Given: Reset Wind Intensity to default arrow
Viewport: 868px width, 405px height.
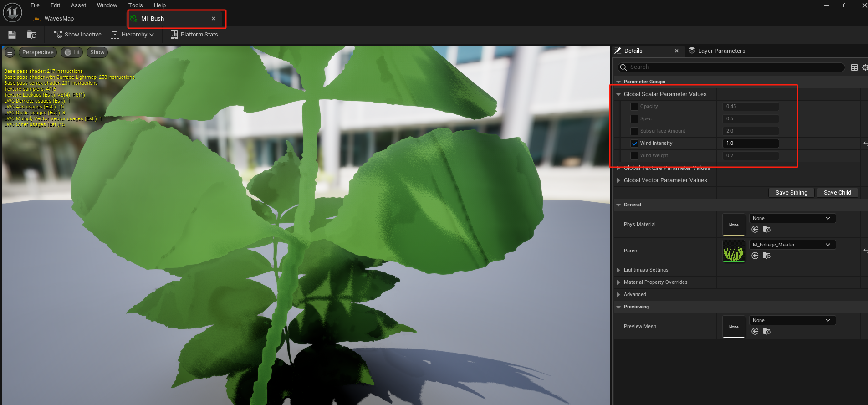Looking at the screenshot, I should (865, 144).
